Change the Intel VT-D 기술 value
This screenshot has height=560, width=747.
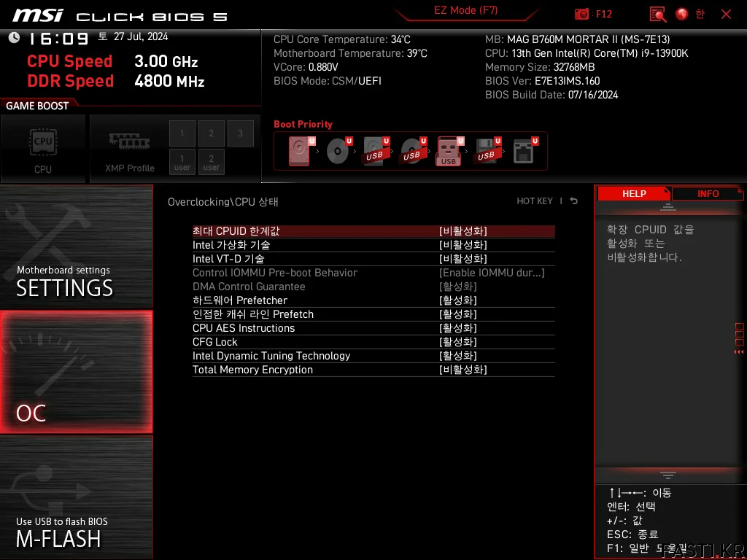[x=463, y=259]
